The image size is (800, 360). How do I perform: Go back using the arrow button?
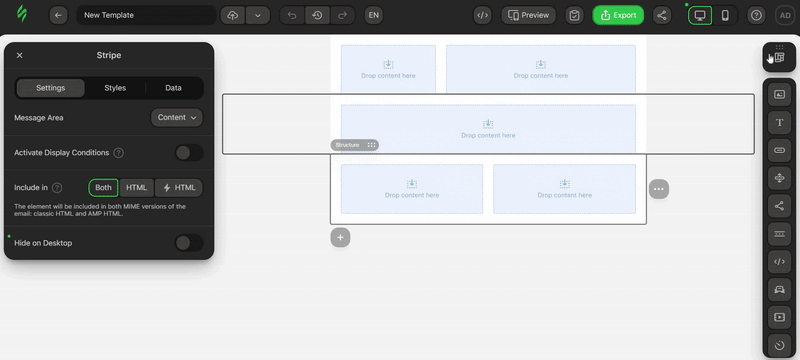[x=58, y=15]
